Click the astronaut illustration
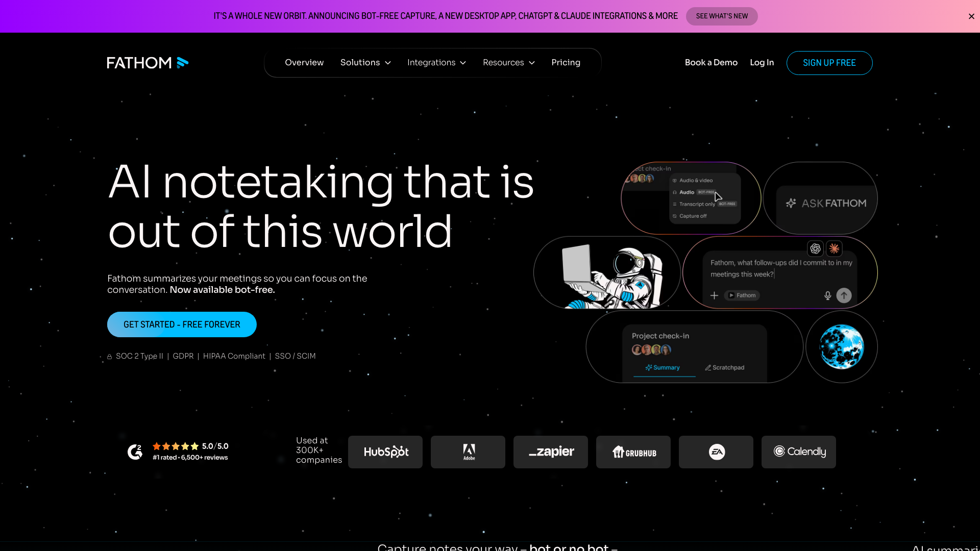 pyautogui.click(x=612, y=276)
